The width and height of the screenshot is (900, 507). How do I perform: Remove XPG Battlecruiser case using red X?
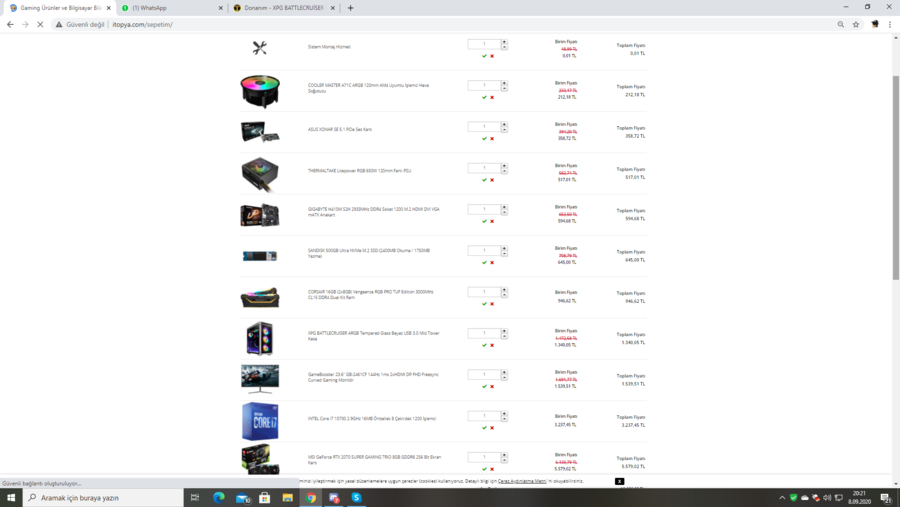[492, 346]
